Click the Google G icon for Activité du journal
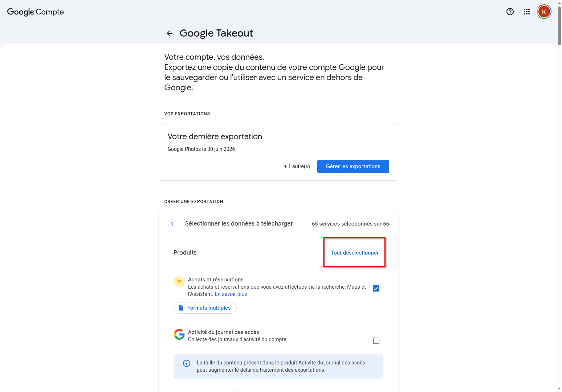The image size is (562, 392). pyautogui.click(x=179, y=334)
